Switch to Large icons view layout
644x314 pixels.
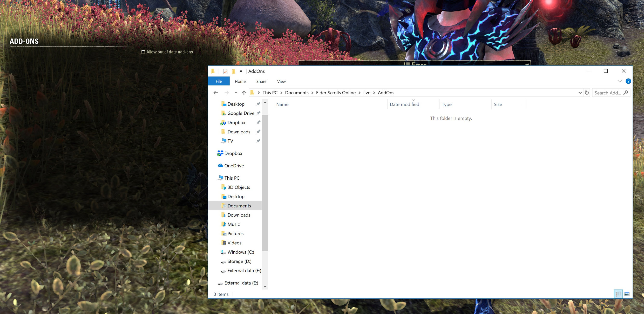[627, 294]
